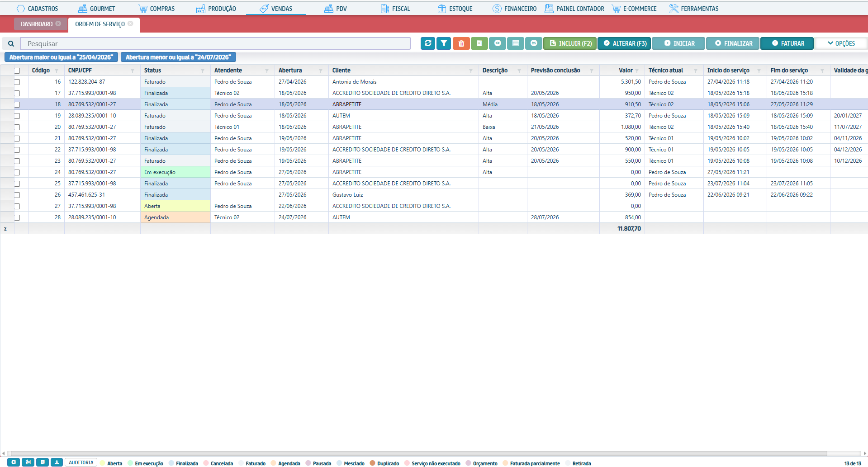The image size is (868, 467).
Task: Click the Fim do serviço filter icon
Action: 822,71
